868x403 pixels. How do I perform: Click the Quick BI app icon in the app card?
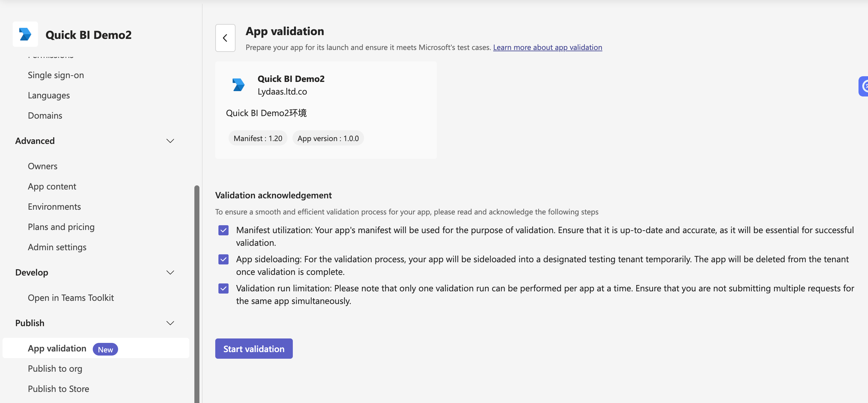(239, 85)
